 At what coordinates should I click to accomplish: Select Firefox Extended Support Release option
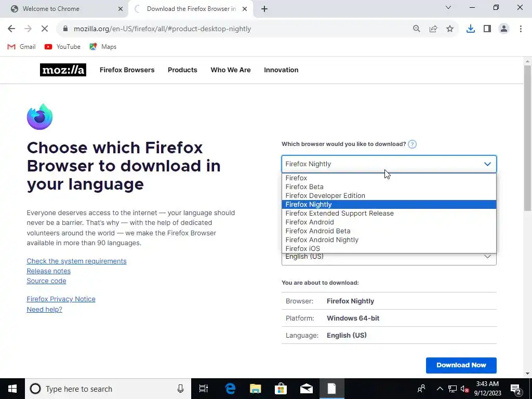[389, 213]
